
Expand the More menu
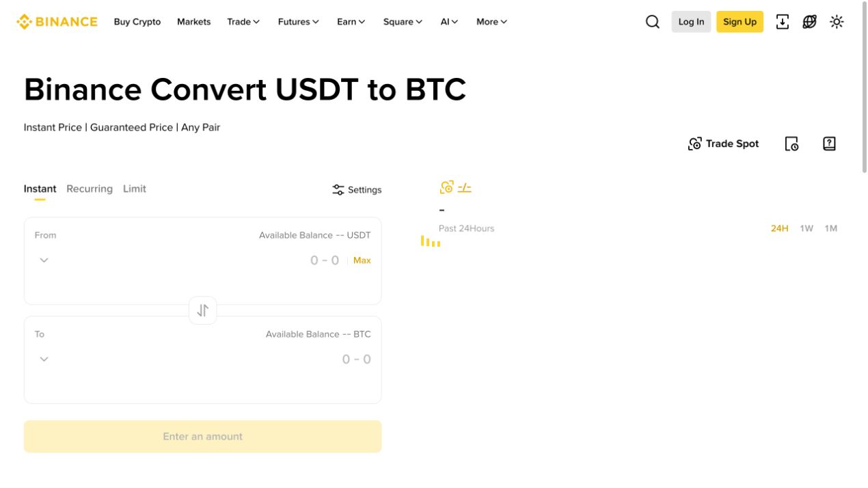point(492,22)
